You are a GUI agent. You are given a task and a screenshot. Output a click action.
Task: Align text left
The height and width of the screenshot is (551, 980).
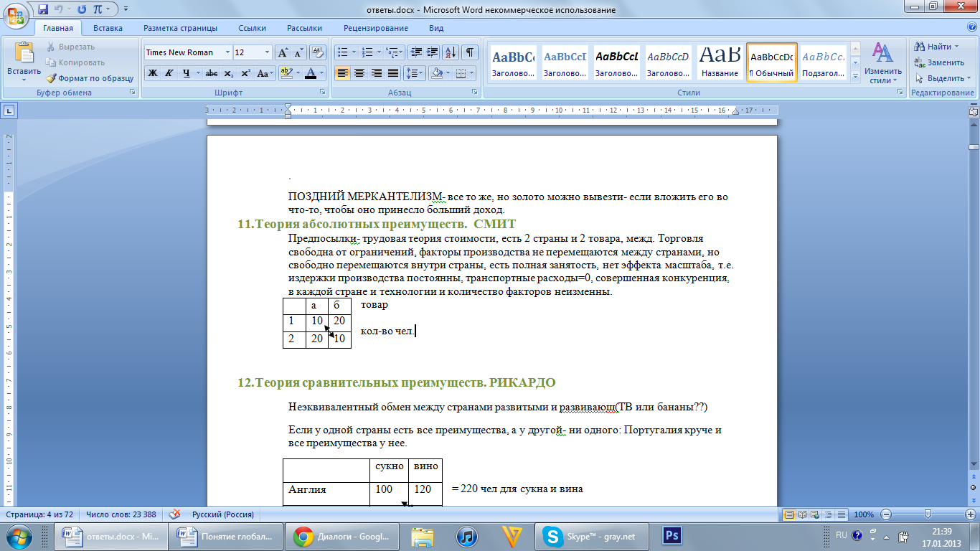[x=342, y=73]
